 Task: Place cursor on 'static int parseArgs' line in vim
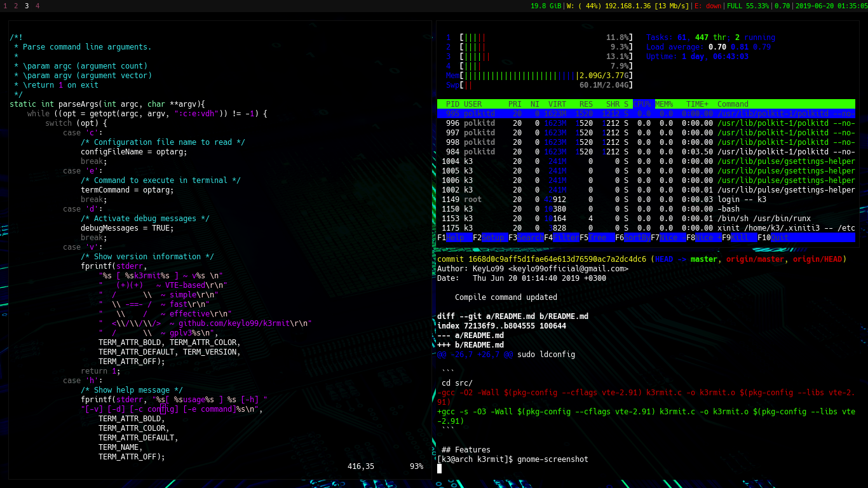[x=107, y=104]
